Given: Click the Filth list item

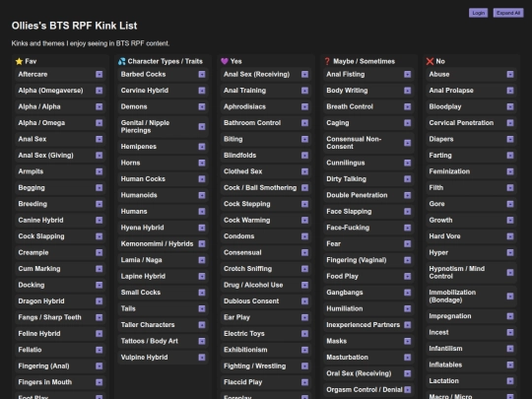Looking at the screenshot, I should (x=471, y=187).
